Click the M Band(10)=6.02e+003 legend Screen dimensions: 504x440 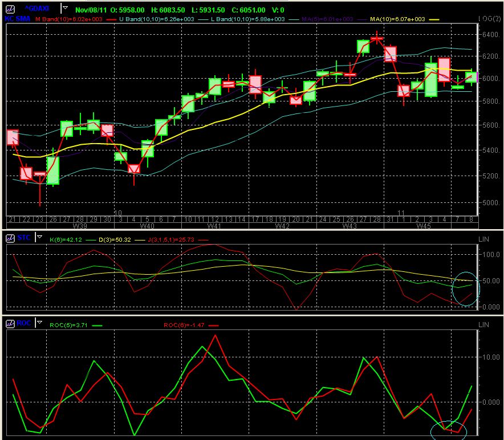click(x=69, y=19)
